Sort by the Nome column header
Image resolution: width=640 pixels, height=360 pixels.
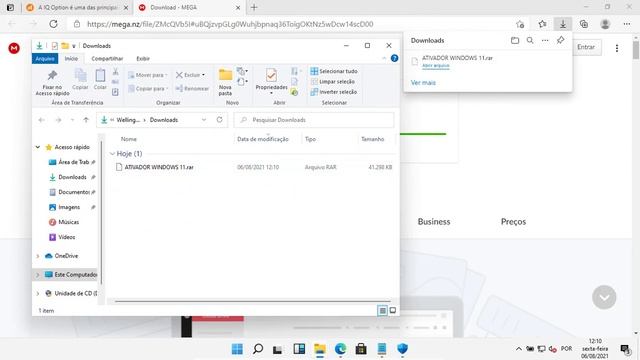pos(129,139)
